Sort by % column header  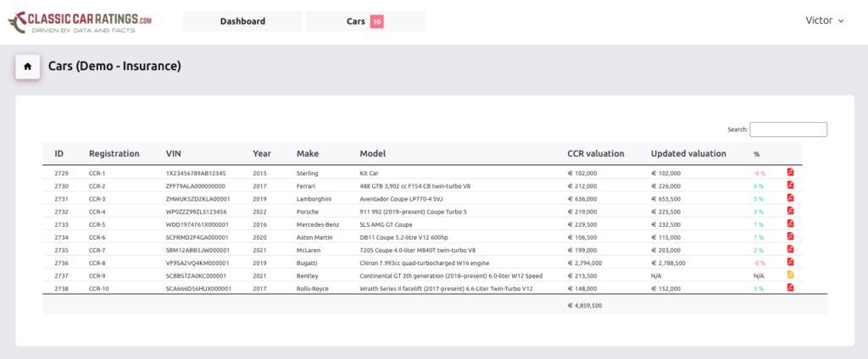[x=757, y=154]
